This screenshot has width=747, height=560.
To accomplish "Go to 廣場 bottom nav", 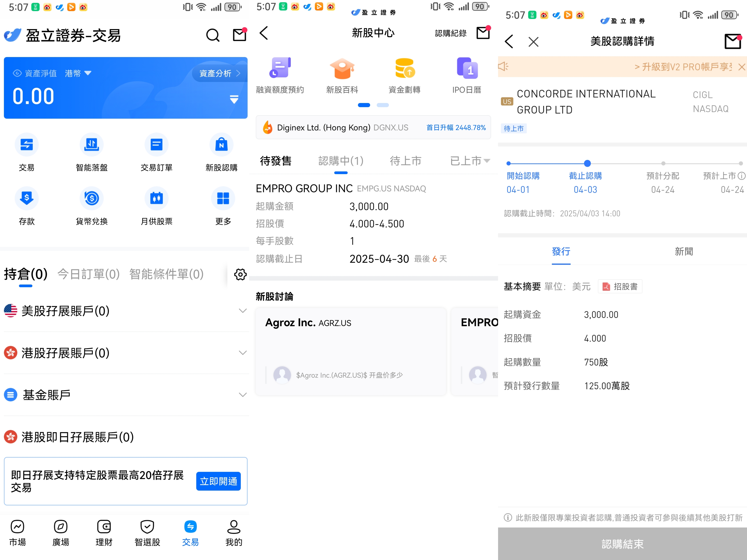I will click(61, 533).
